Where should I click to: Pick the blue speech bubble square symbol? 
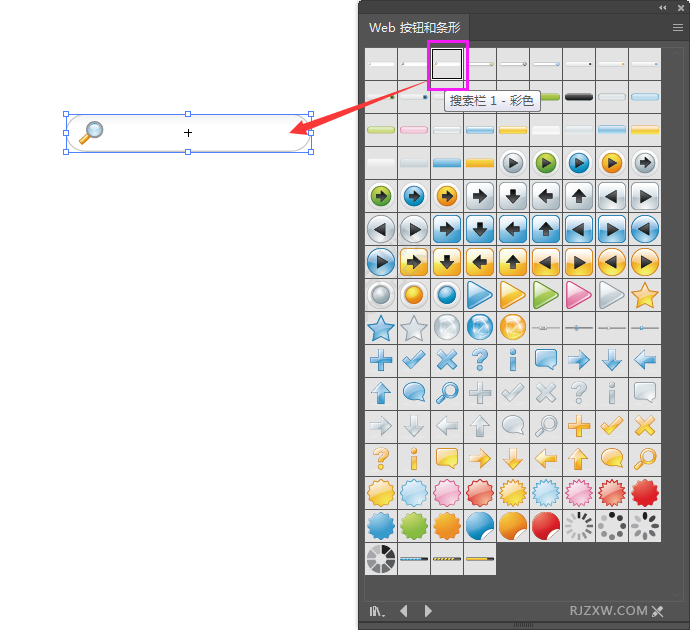point(546,360)
